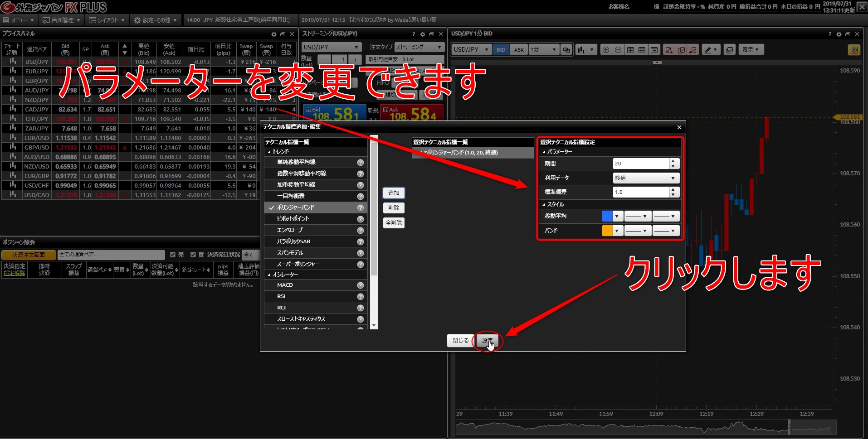Open the 設定・その他 menu
The image size is (868, 439).
(156, 20)
